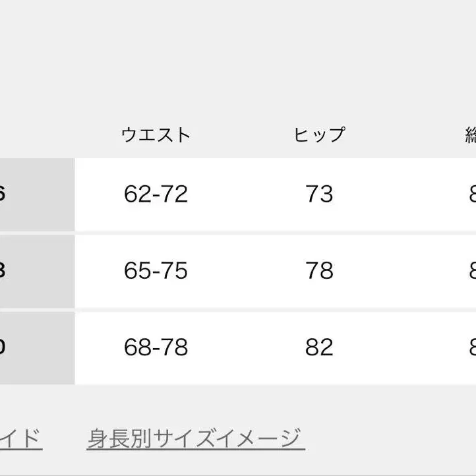Click the gray size label in 62-72 row

[36, 194]
